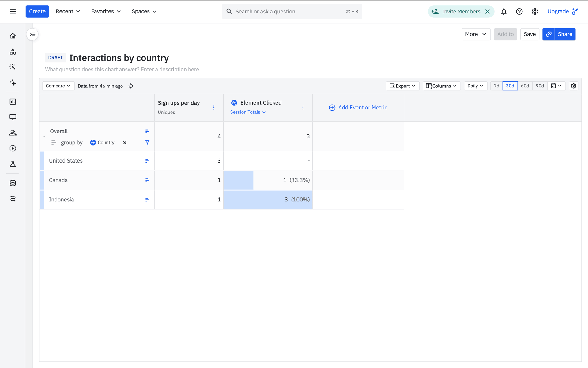Open Experiment flask sidebar icon
588x368 pixels.
coord(13,164)
